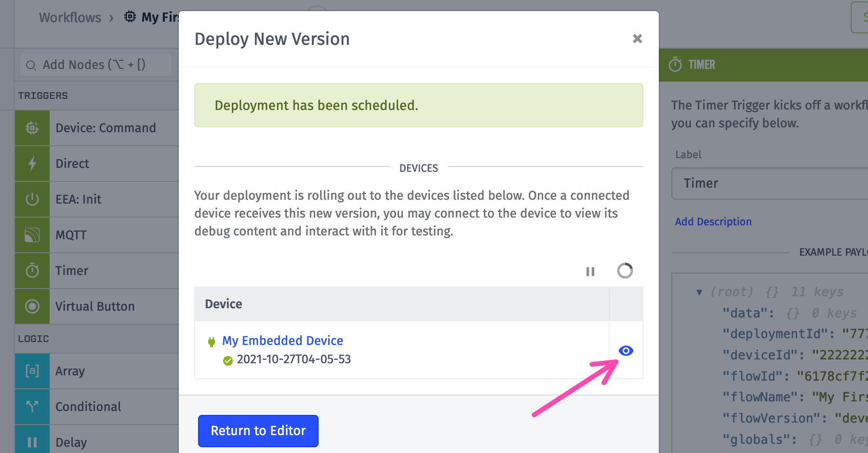
Task: Select the MQTT trigger icon
Action: point(32,235)
